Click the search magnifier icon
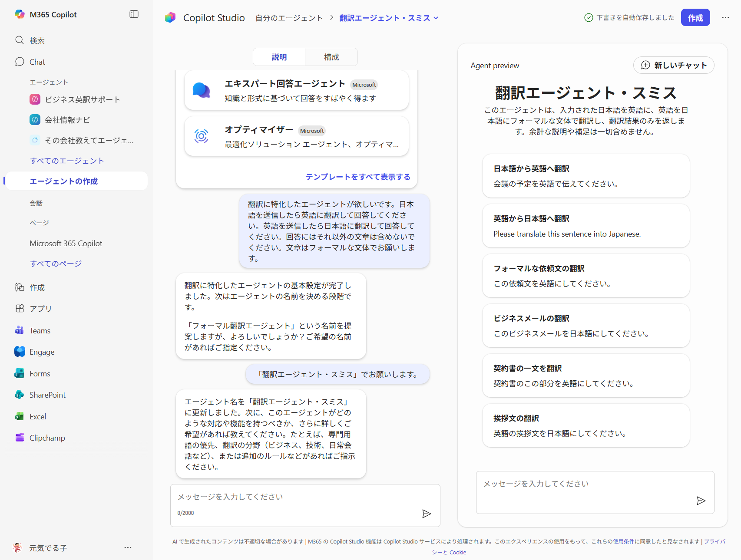The height and width of the screenshot is (560, 741). 20,40
